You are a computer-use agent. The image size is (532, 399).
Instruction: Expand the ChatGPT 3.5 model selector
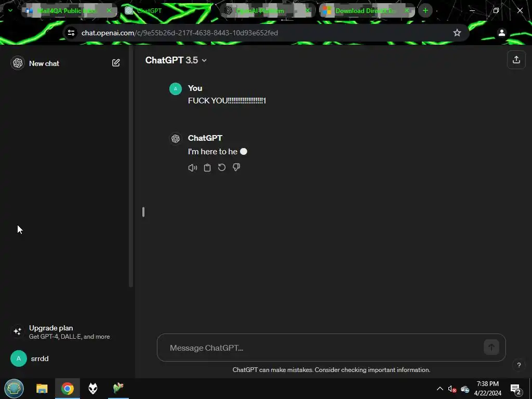pos(176,60)
